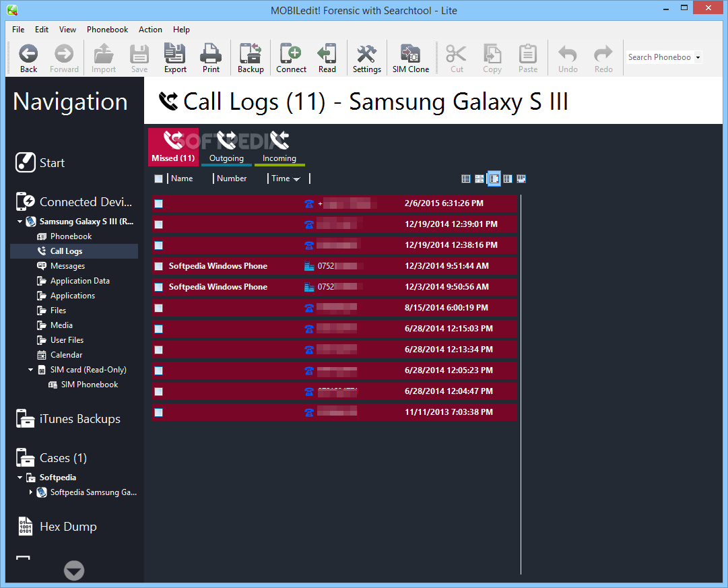
Task: Click the Search Phonebook input field
Action: [x=659, y=57]
